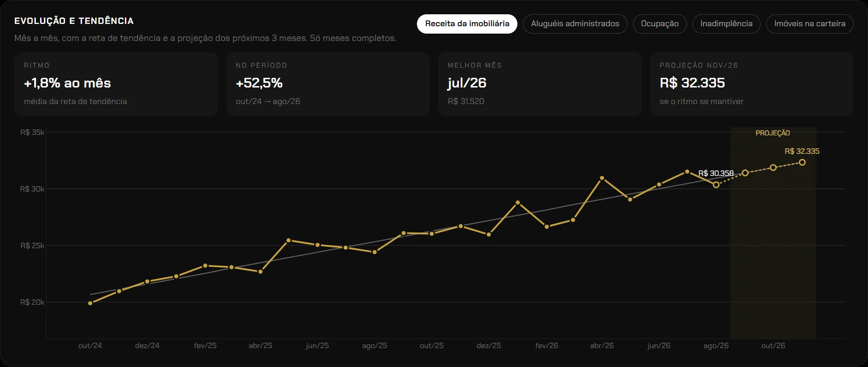Select the final projected nov/26 point

[x=802, y=163]
